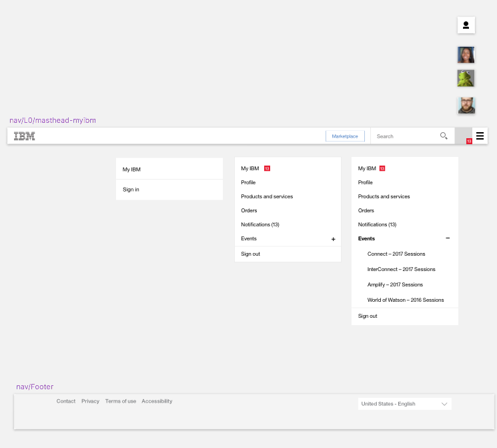497x448 pixels.
Task: Open Orders in the collapsed Events menu
Action: click(249, 210)
